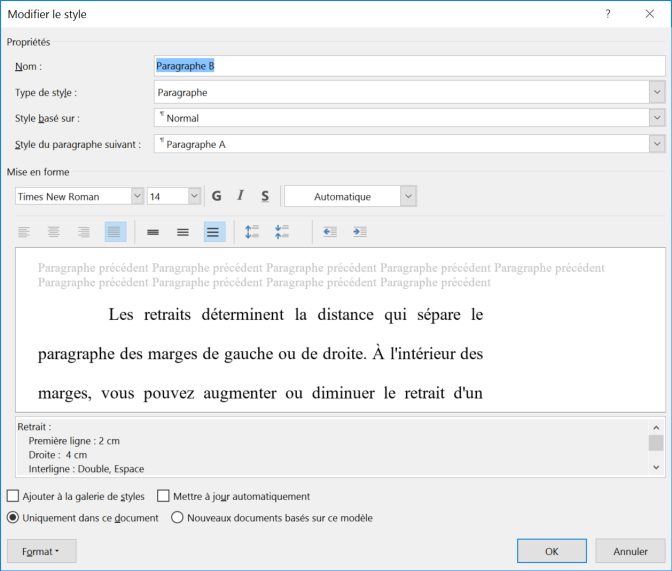Open the Format button menu
672x571 pixels.
42,551
